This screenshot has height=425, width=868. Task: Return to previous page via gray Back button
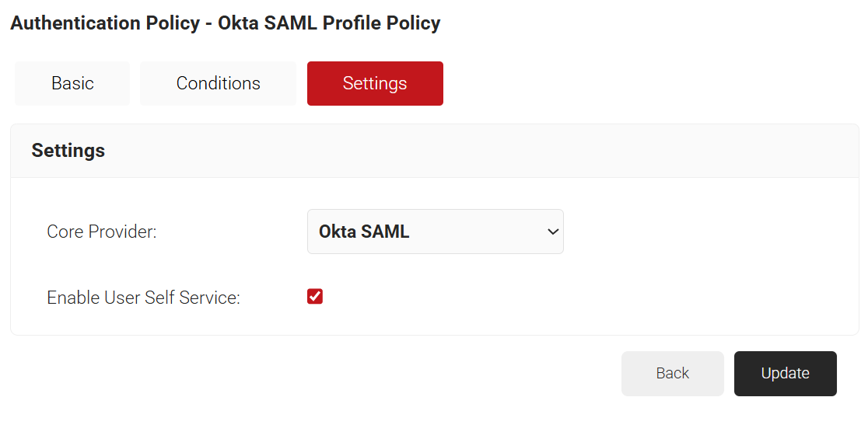pos(672,374)
